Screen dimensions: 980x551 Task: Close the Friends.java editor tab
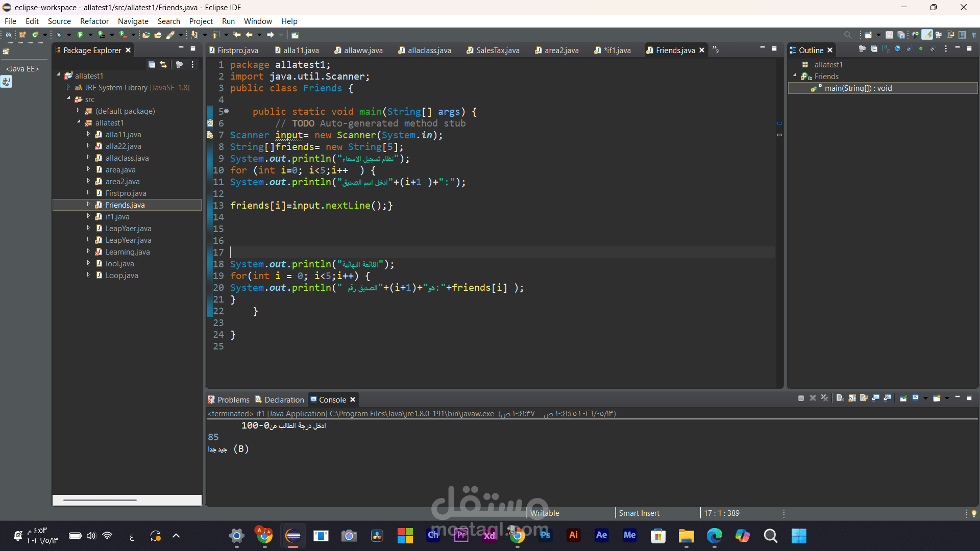coord(702,50)
